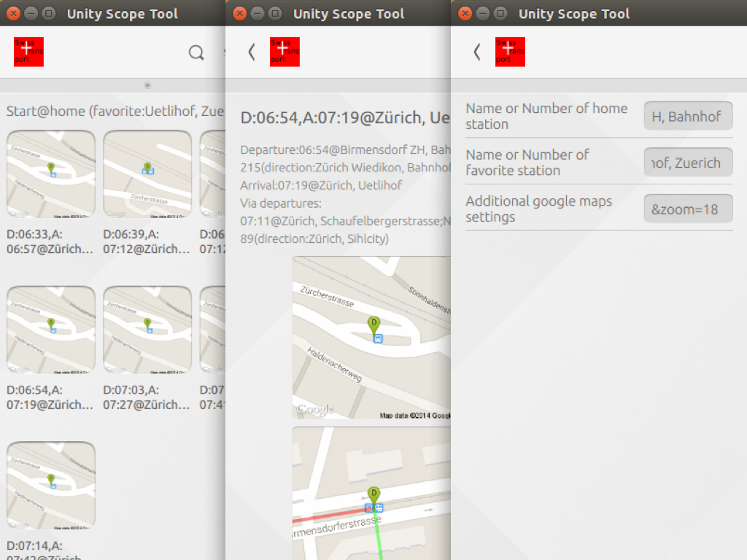Image resolution: width=747 pixels, height=560 pixels.
Task: Minimize the first Unity Scope Tool window
Action: pos(31,13)
